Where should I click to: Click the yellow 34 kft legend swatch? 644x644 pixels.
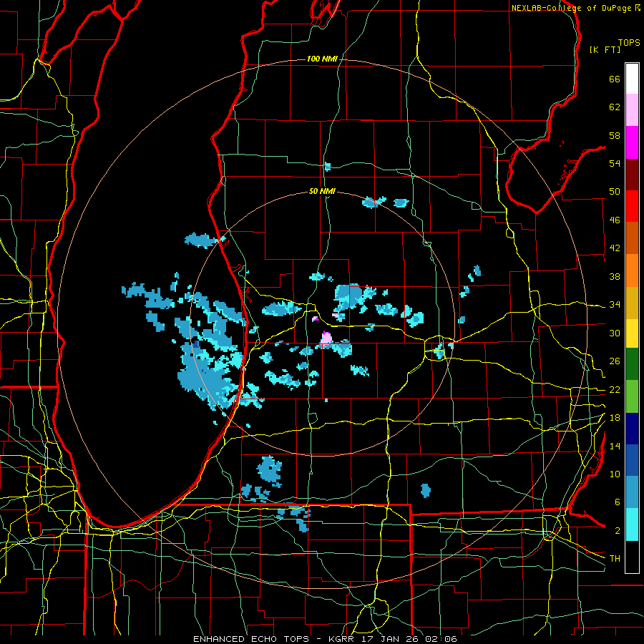(x=632, y=333)
